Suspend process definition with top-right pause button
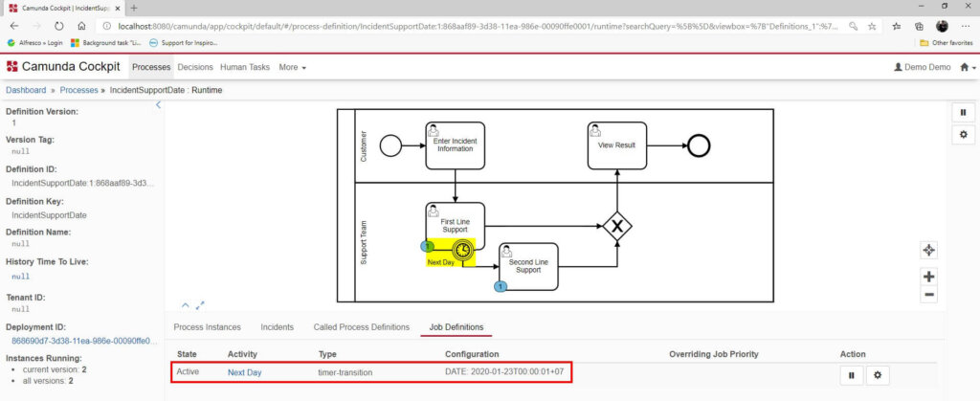980x401 pixels. tap(963, 112)
